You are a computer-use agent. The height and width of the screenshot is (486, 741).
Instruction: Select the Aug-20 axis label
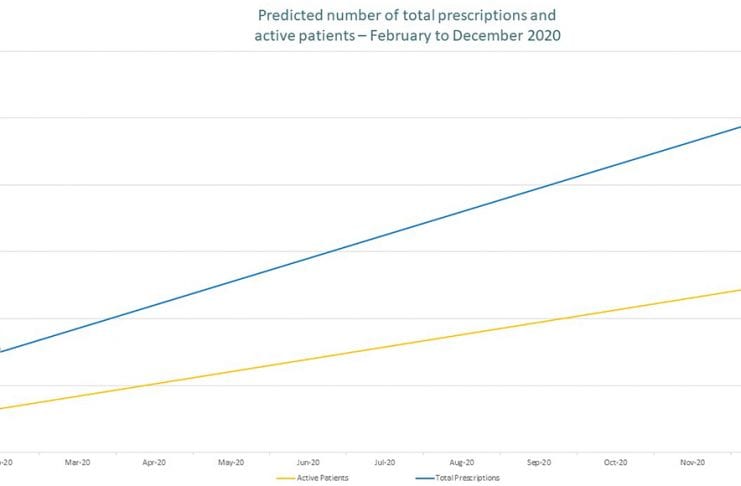click(x=462, y=463)
